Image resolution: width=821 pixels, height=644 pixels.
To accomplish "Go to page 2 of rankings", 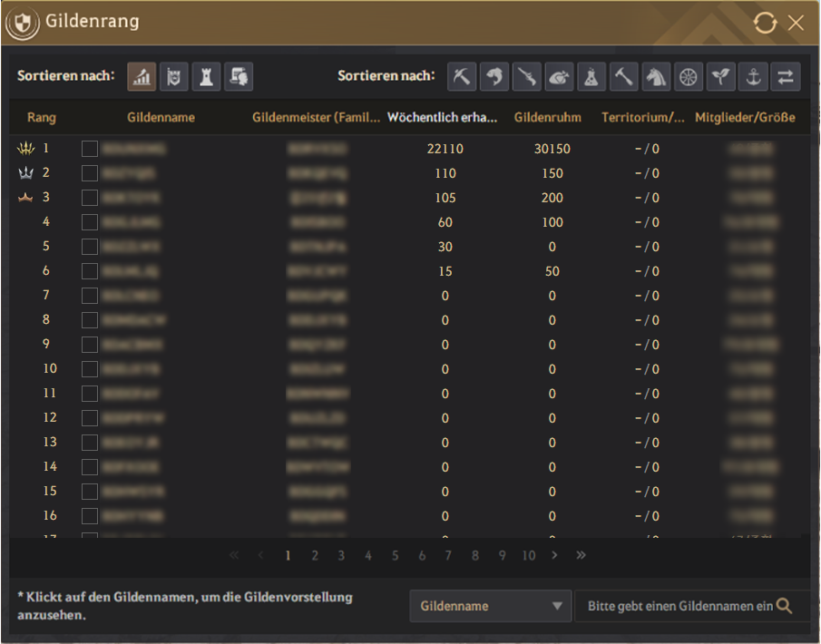I will point(315,555).
